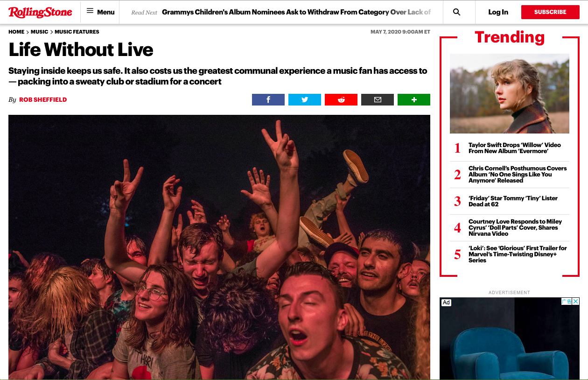Share article on Facebook

[268, 99]
